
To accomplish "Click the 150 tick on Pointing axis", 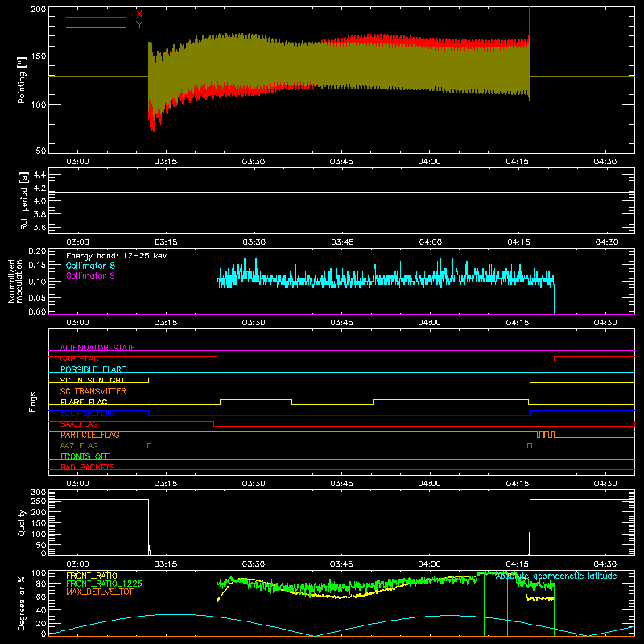I will [39, 56].
